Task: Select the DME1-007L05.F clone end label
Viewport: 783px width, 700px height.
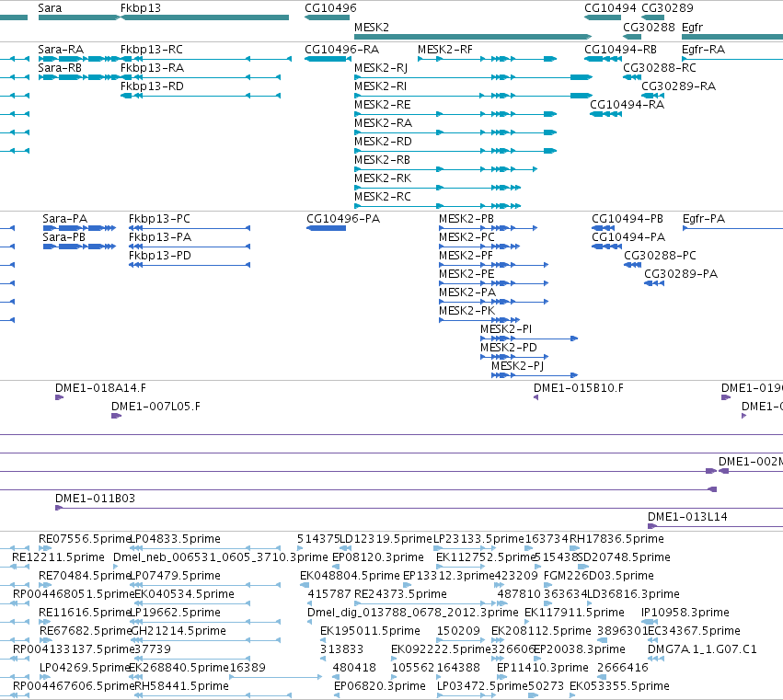Action: 155,407
